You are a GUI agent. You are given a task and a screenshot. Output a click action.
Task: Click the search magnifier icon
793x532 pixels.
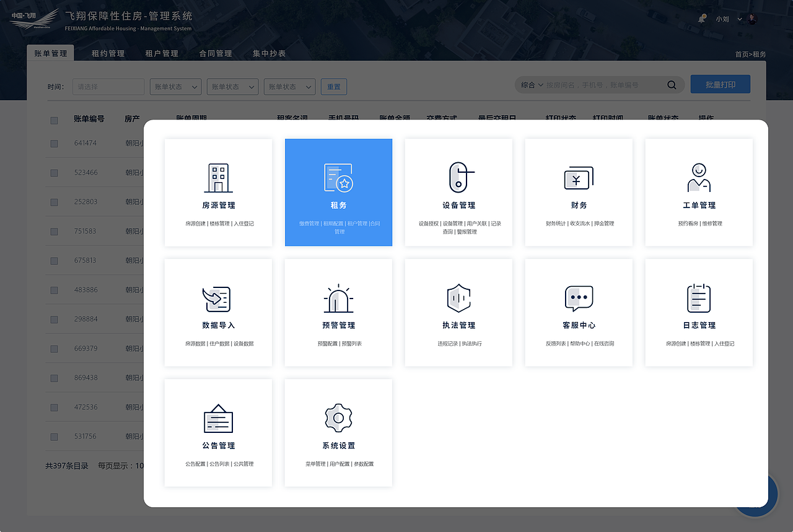[x=672, y=85]
